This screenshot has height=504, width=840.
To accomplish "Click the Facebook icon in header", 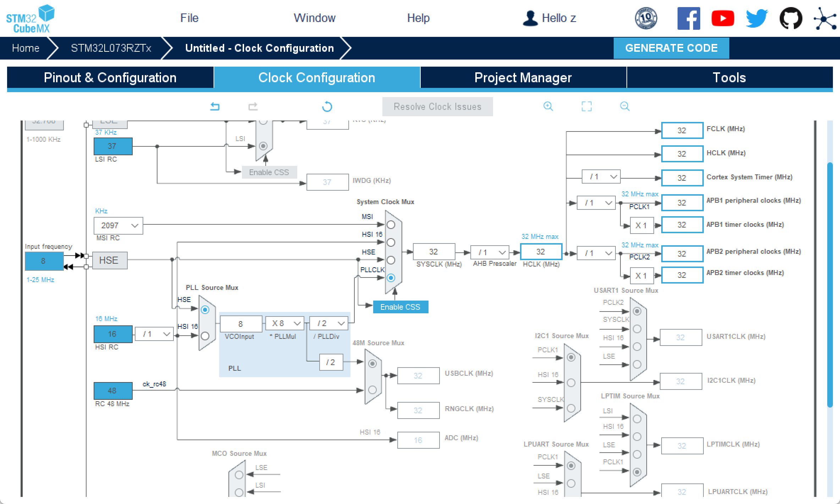I will point(689,18).
